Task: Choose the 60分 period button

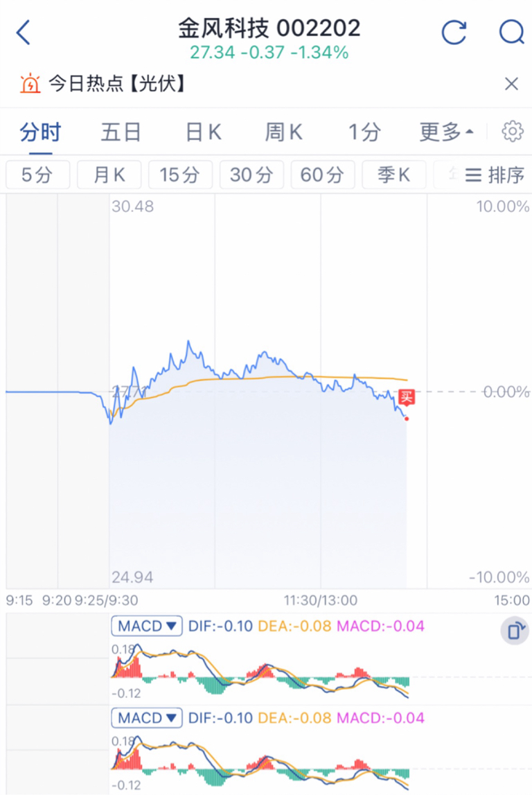Action: 322,175
